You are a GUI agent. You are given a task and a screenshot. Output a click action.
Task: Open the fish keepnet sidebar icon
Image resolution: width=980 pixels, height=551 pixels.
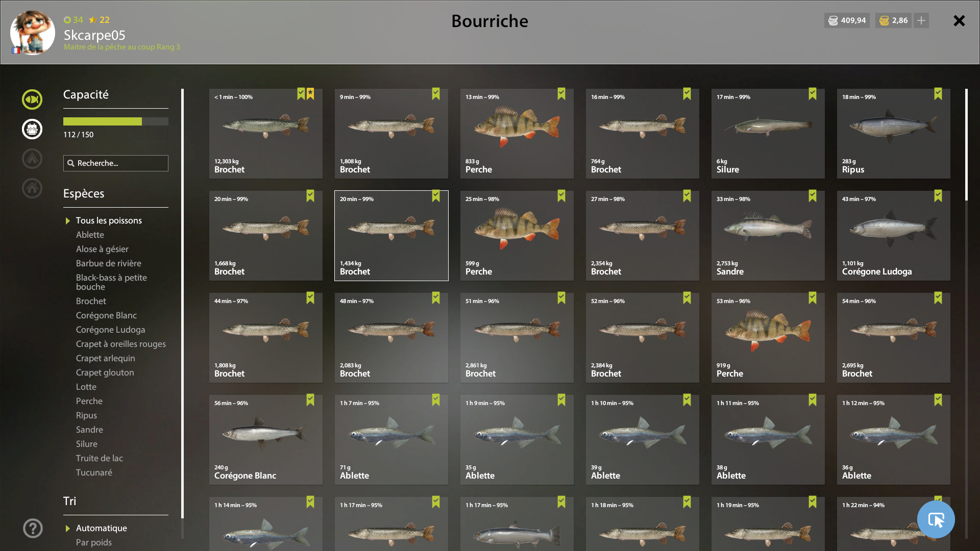[32, 99]
